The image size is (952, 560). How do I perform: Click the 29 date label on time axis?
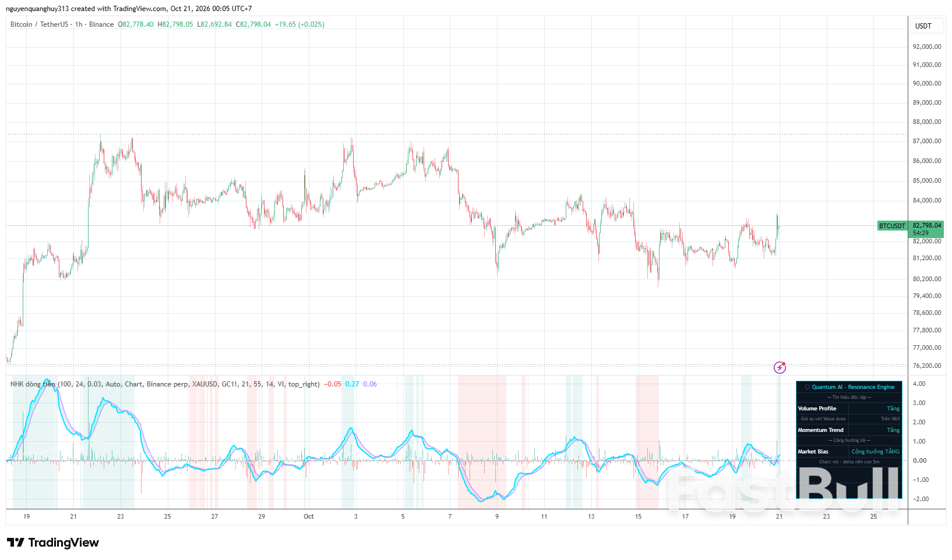pyautogui.click(x=262, y=516)
